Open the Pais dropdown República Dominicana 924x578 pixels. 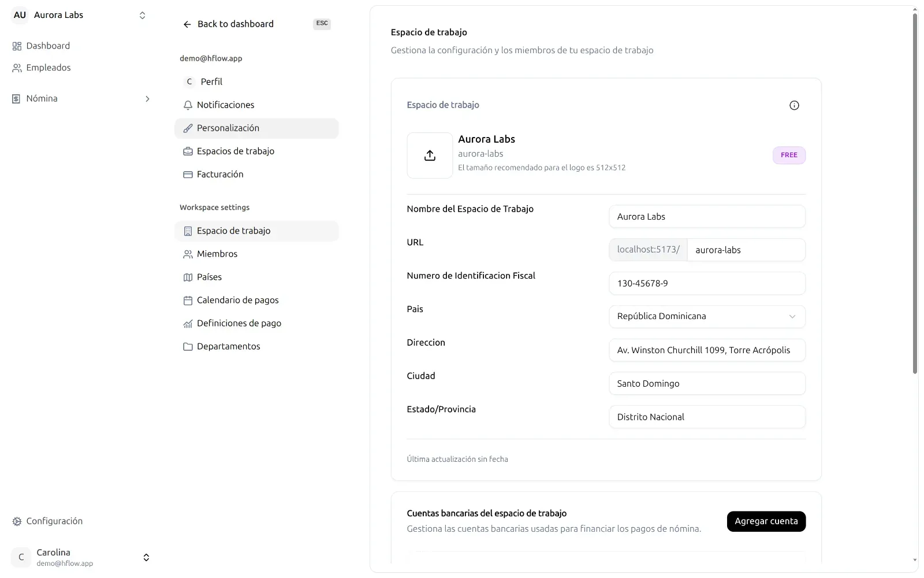[x=707, y=317]
